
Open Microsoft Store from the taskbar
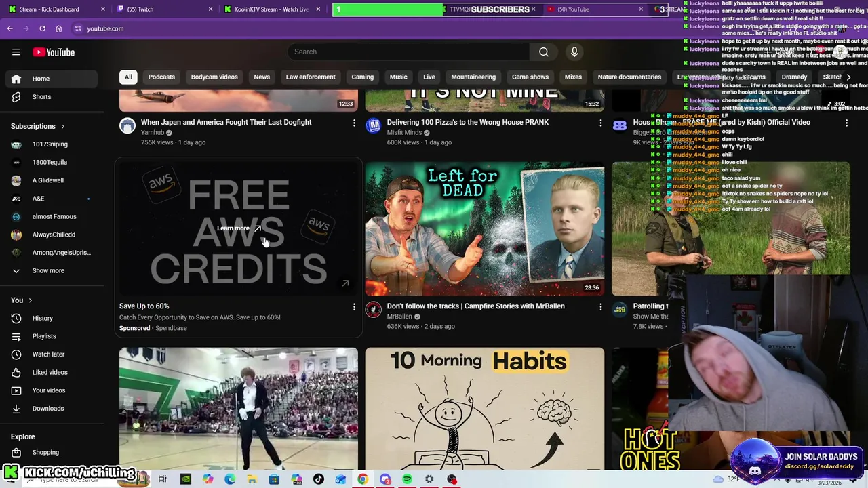[x=274, y=479]
